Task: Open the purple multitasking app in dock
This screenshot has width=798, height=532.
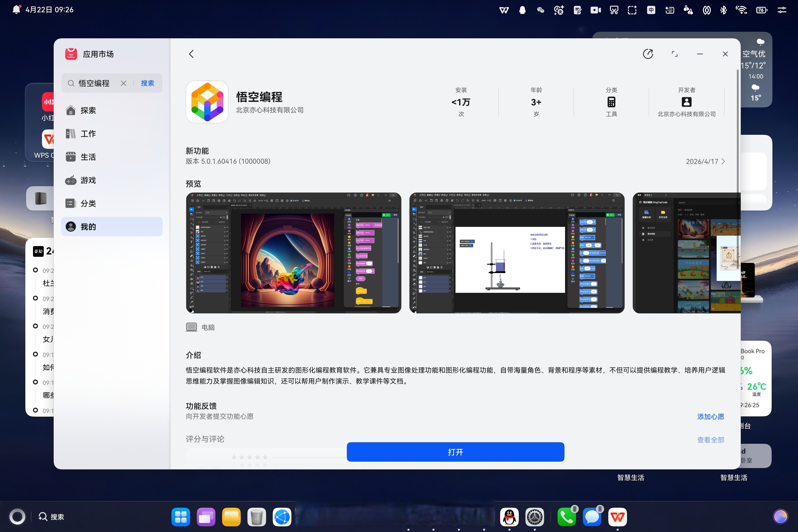Action: point(206,517)
